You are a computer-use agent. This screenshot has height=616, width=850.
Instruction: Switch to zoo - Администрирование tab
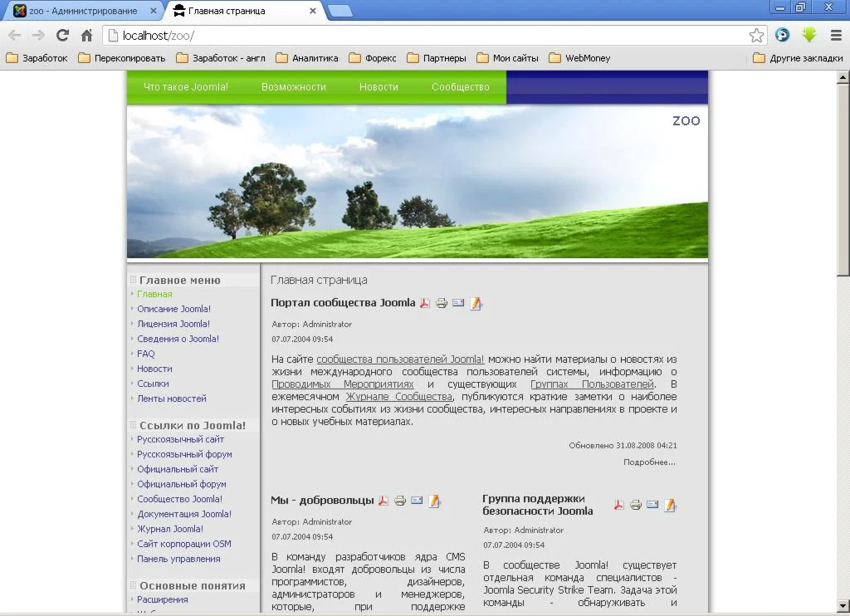tap(81, 11)
